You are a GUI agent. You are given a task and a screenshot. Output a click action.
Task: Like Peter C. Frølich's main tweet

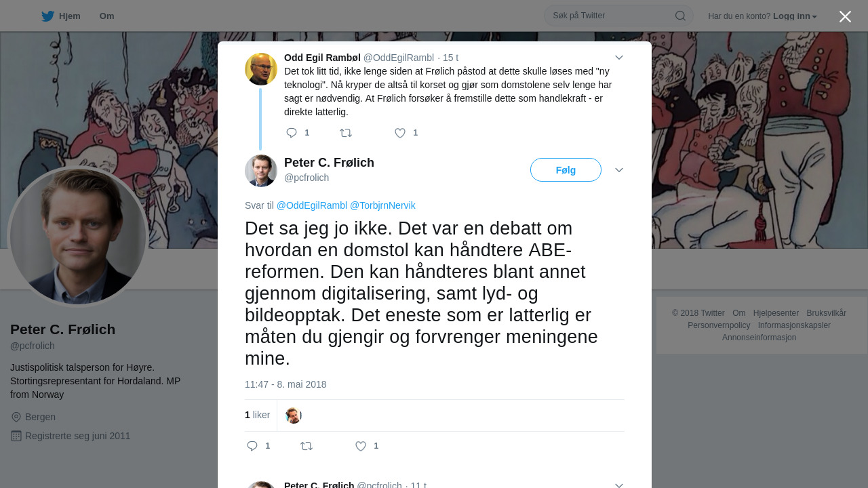click(x=361, y=446)
